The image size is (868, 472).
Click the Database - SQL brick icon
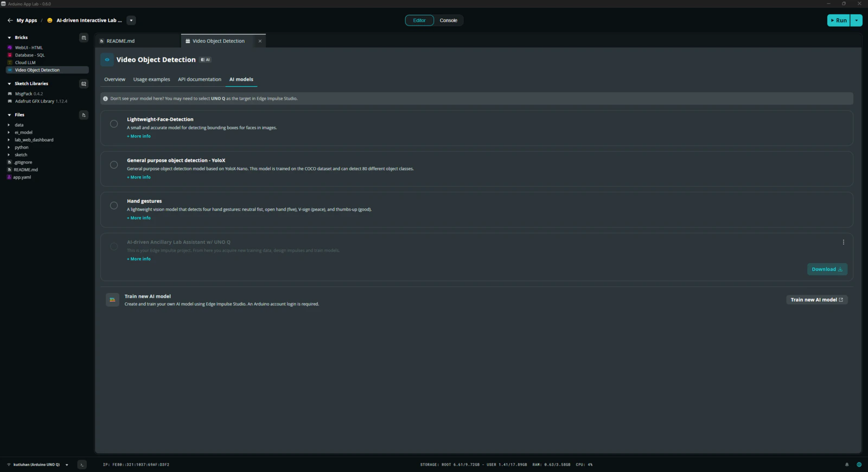point(10,55)
